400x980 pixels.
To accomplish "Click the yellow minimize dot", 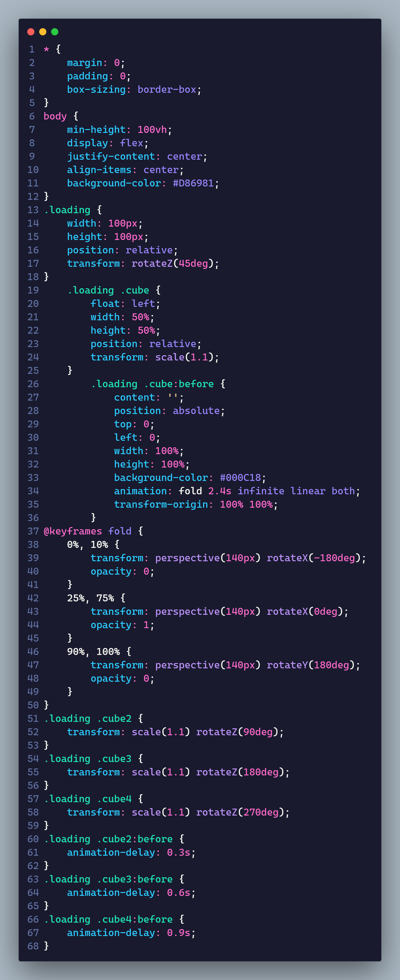I will coord(43,32).
